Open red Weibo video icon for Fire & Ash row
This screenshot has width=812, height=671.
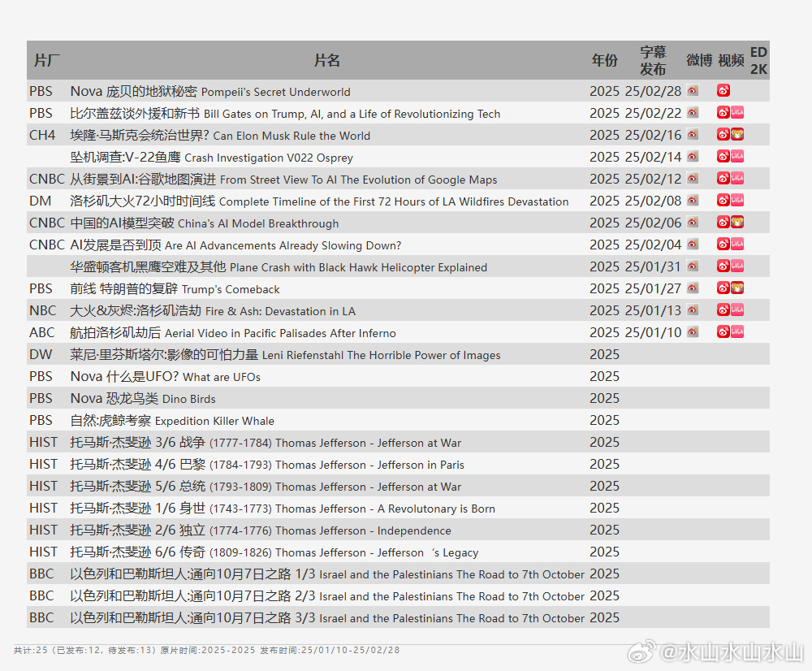[723, 310]
